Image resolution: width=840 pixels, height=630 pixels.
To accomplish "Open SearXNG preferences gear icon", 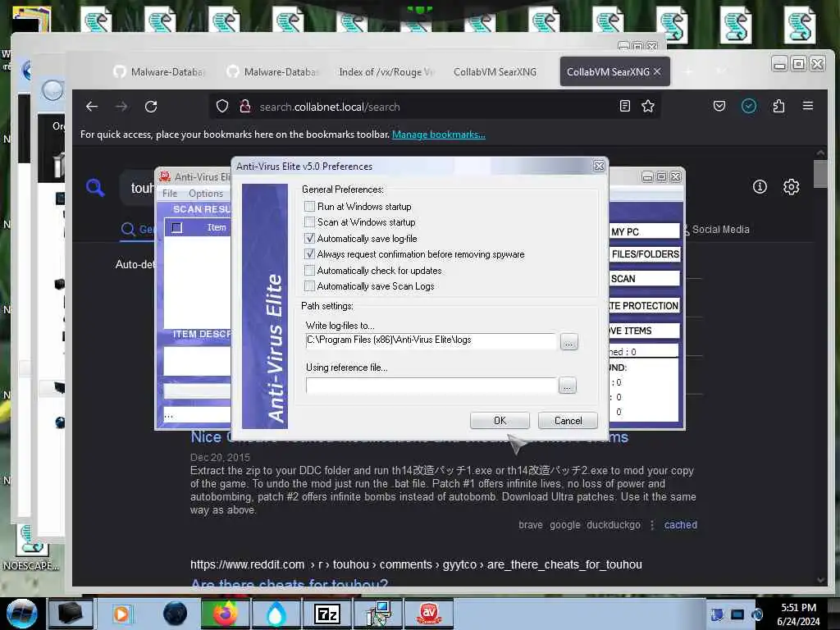I will point(792,186).
